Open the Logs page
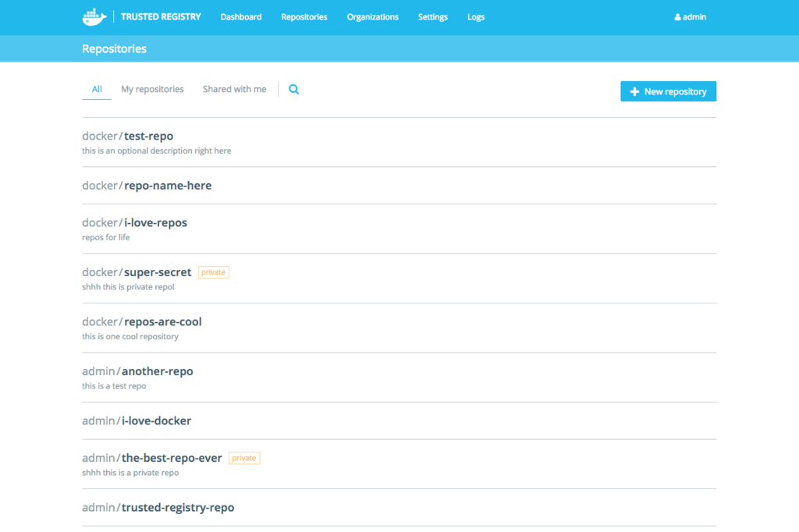Viewport: 799px width, 532px height. (476, 17)
